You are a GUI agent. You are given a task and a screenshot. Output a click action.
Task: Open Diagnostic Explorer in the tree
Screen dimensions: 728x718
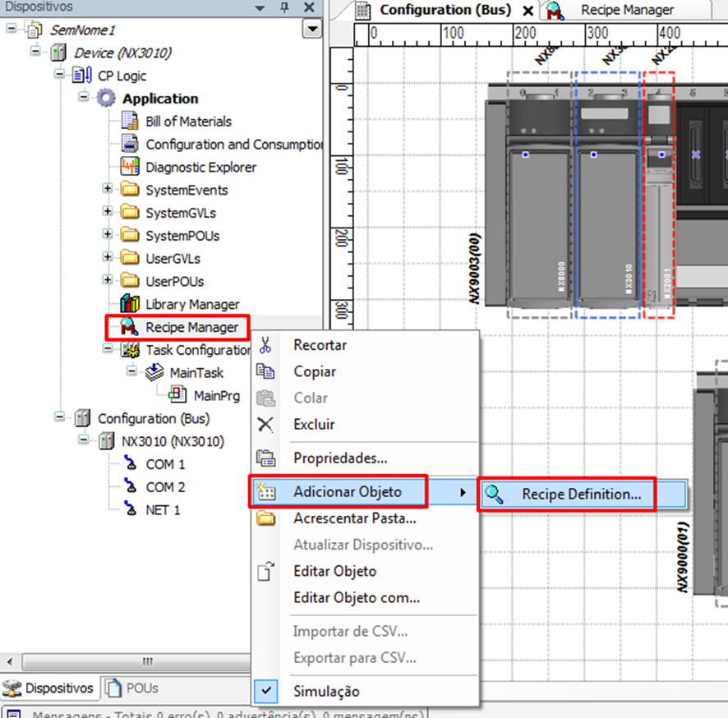point(200,167)
